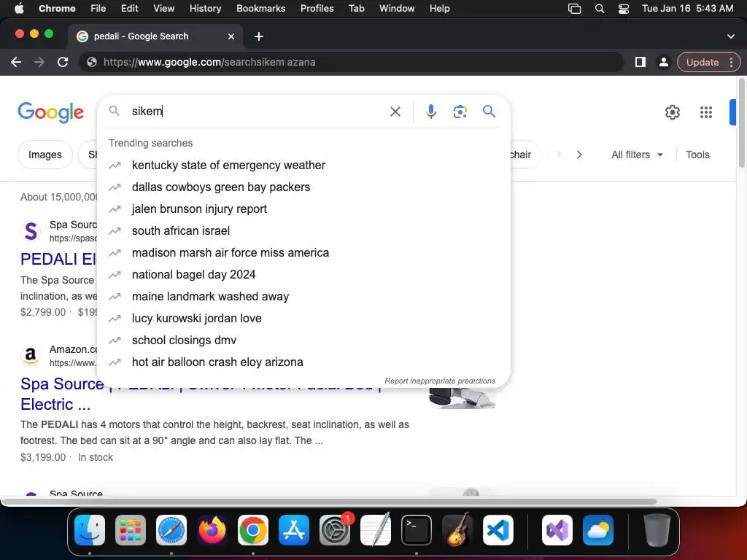Open Visual Studio Code from the dock
The height and width of the screenshot is (560, 747).
point(498,530)
